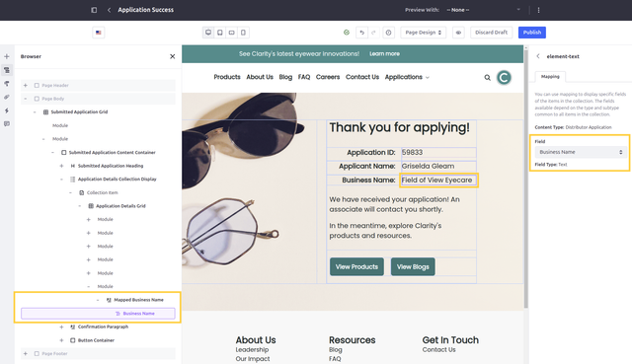This screenshot has width=632, height=364.
Task: Open the page rules lightning icon
Action: (7, 110)
